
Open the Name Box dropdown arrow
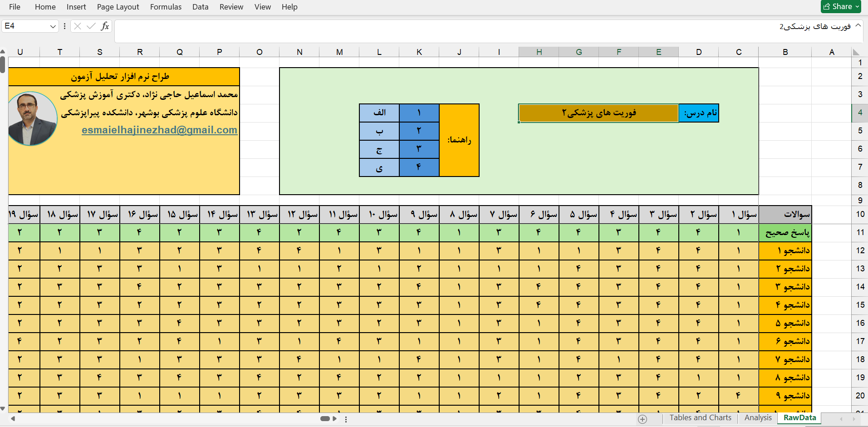point(53,26)
